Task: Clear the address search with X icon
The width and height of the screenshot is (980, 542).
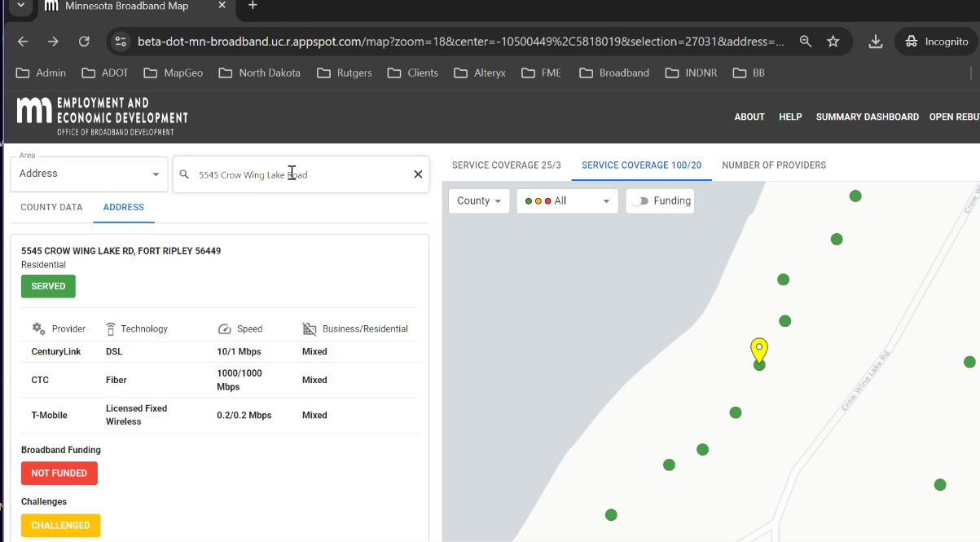Action: (418, 174)
